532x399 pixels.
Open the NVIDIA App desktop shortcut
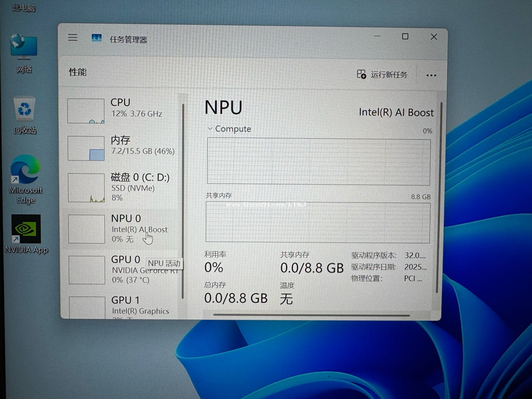pos(26,234)
